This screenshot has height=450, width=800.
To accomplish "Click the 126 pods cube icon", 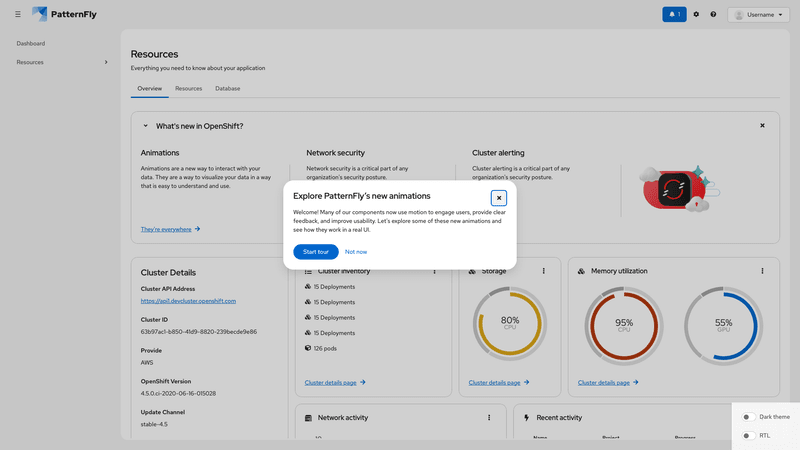I will coord(308,348).
